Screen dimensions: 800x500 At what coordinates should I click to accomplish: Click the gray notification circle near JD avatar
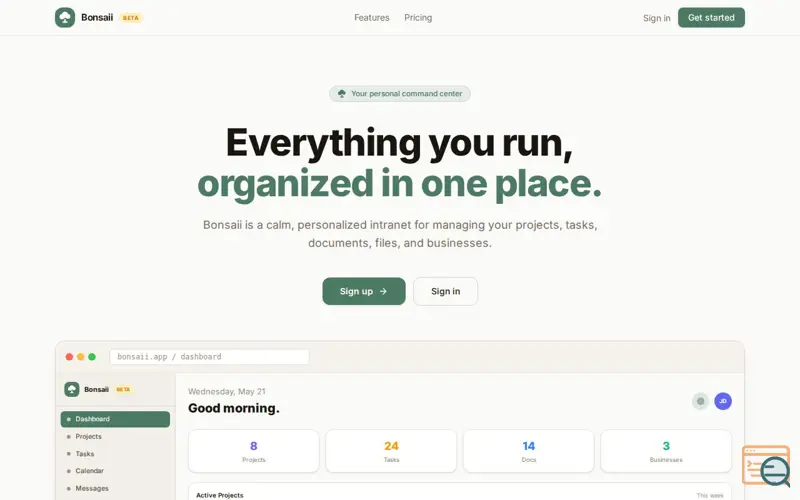[x=701, y=401]
